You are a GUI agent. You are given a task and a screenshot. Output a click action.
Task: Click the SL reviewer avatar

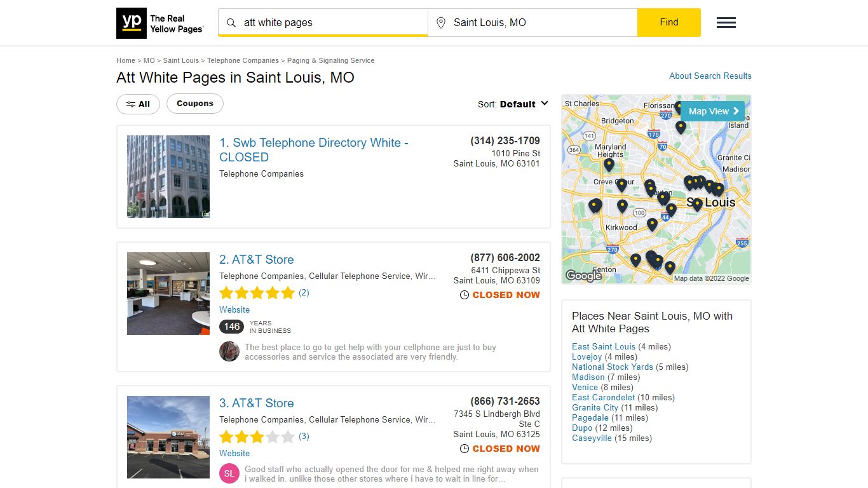click(229, 473)
